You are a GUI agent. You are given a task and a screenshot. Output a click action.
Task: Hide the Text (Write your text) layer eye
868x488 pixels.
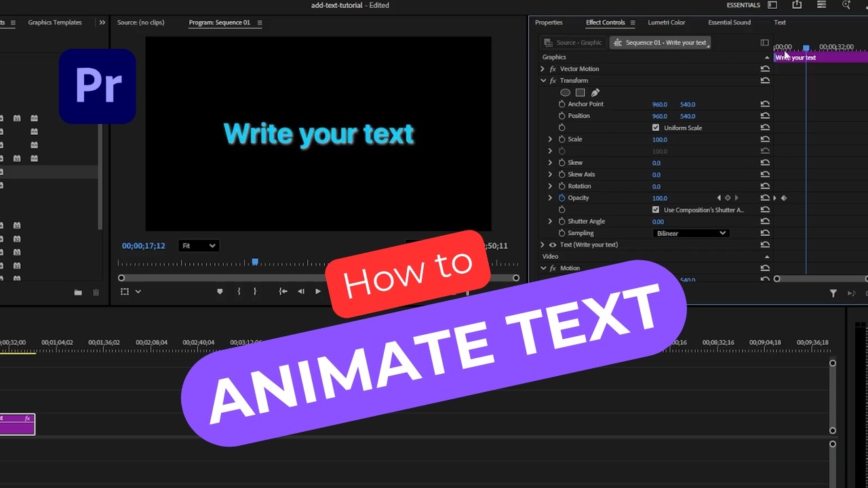pos(553,245)
